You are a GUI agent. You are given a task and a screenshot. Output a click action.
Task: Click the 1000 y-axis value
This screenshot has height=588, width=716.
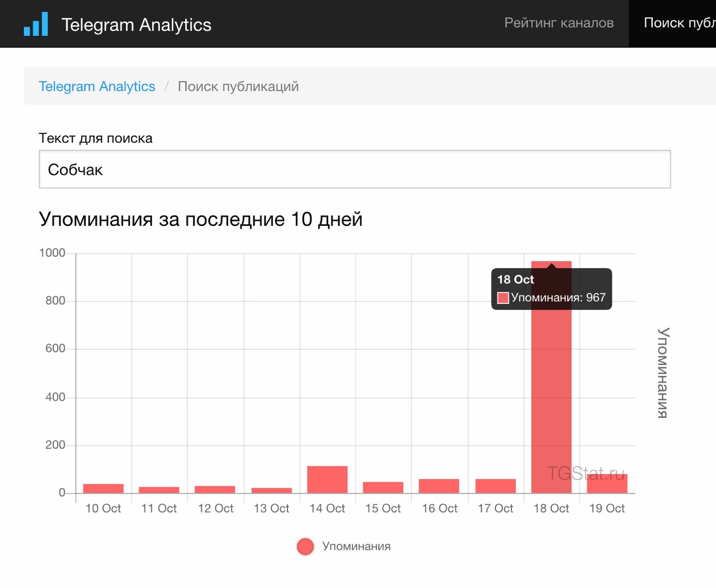click(52, 253)
